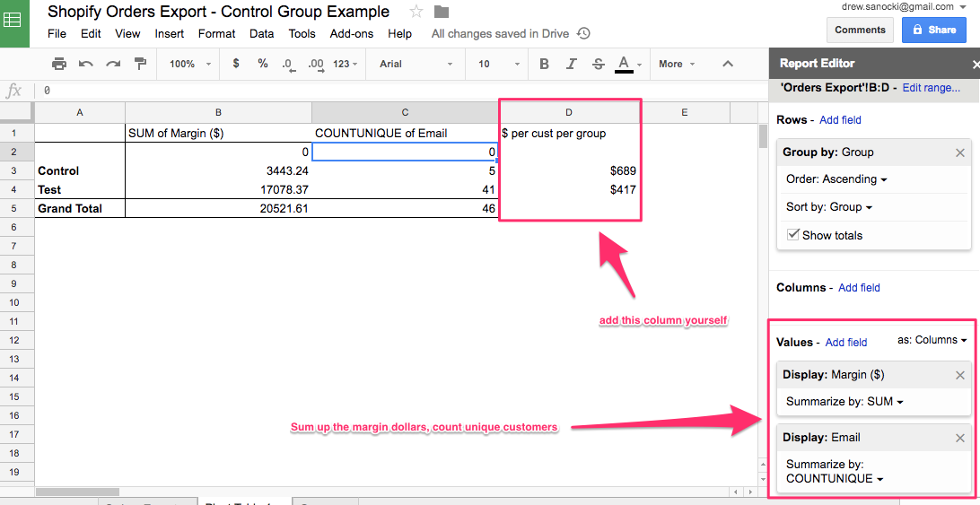The width and height of the screenshot is (980, 505).
Task: Open the File menu
Action: coord(57,34)
